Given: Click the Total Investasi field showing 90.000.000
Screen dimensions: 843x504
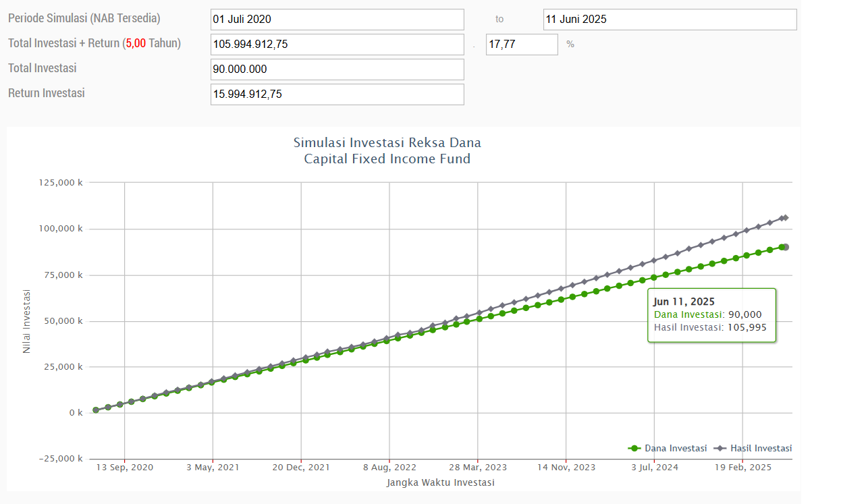Looking at the screenshot, I should click(x=337, y=69).
